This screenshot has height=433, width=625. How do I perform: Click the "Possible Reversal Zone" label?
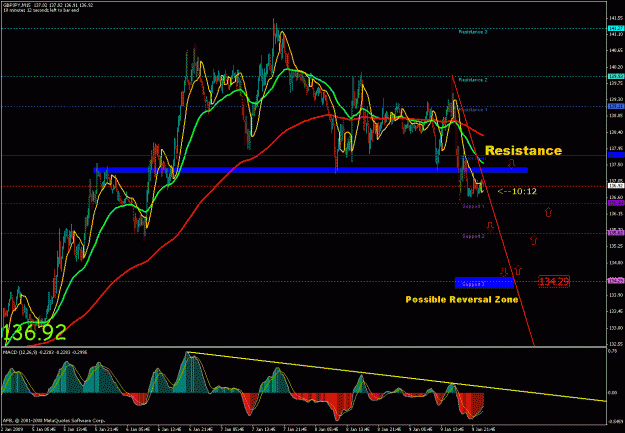462,299
